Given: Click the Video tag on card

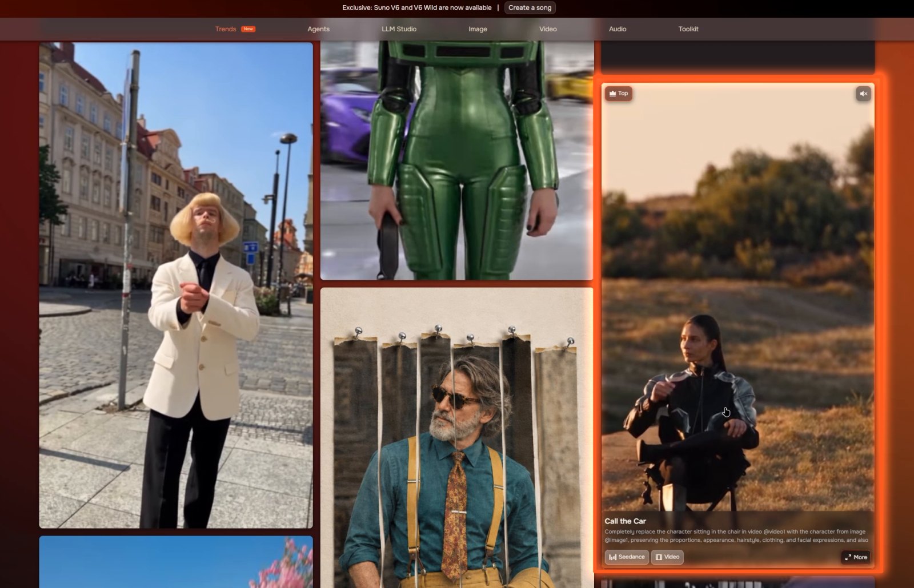Looking at the screenshot, I should tap(667, 557).
